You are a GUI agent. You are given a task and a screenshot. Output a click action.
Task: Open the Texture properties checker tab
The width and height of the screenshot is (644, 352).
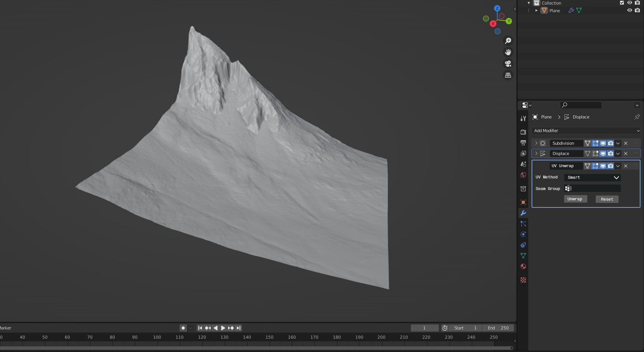pos(523,280)
